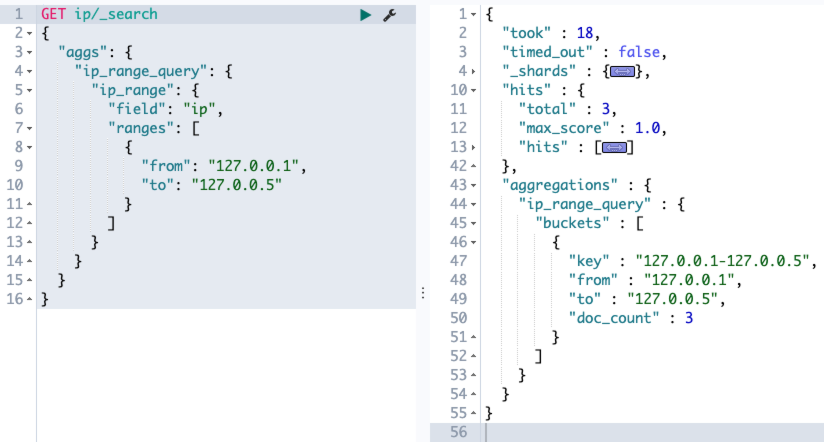Image resolution: width=824 pixels, height=442 pixels.
Task: Collapse buckets array on response line 45
Action: [473, 223]
